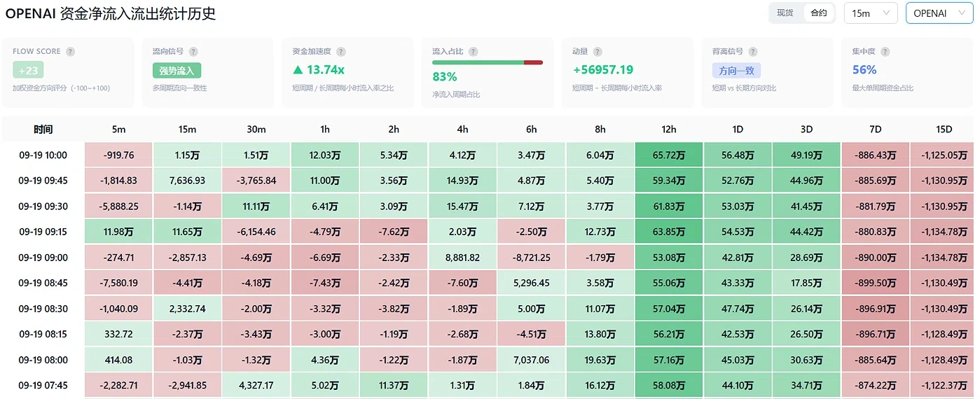Open the 15m interval dropdown
980x399 pixels.
click(871, 13)
